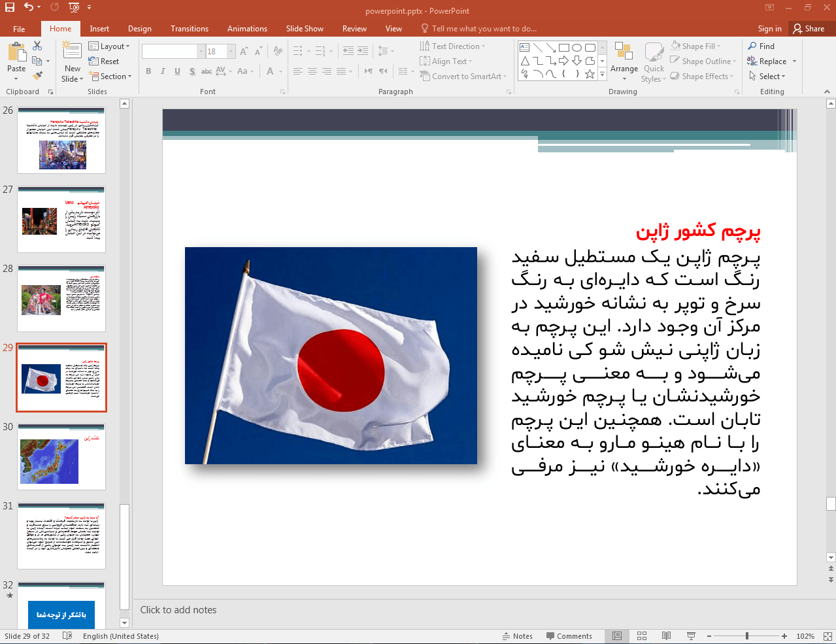Image resolution: width=836 pixels, height=644 pixels.
Task: Start Slide Show from status bar
Action: pyautogui.click(x=691, y=636)
